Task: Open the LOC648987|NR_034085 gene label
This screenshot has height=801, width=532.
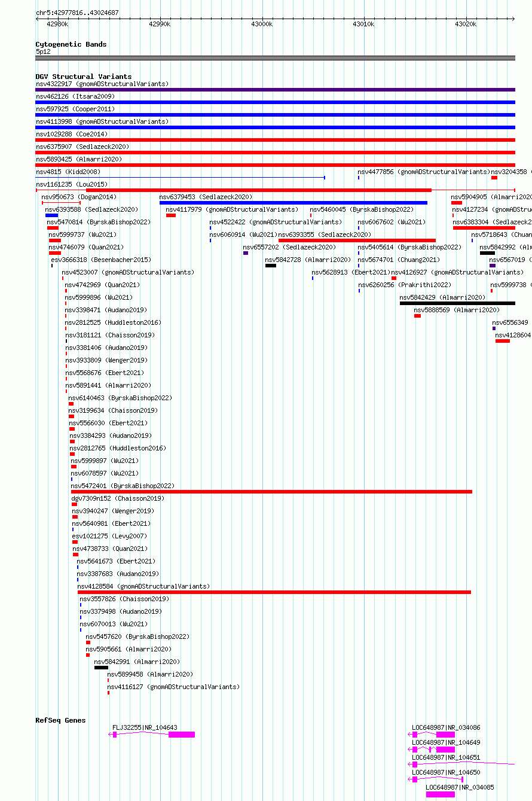Action: pyautogui.click(x=460, y=788)
